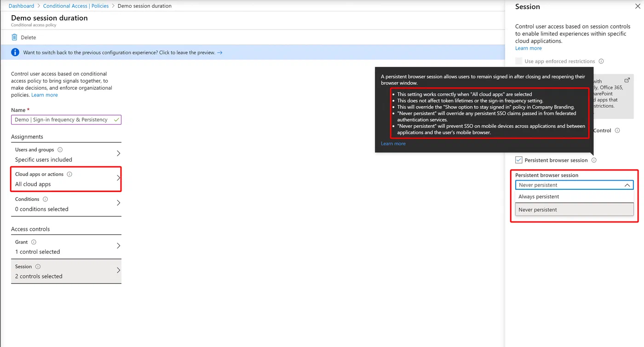The width and height of the screenshot is (644, 347).
Task: Click Learn more in the dark tooltip
Action: click(x=393, y=143)
